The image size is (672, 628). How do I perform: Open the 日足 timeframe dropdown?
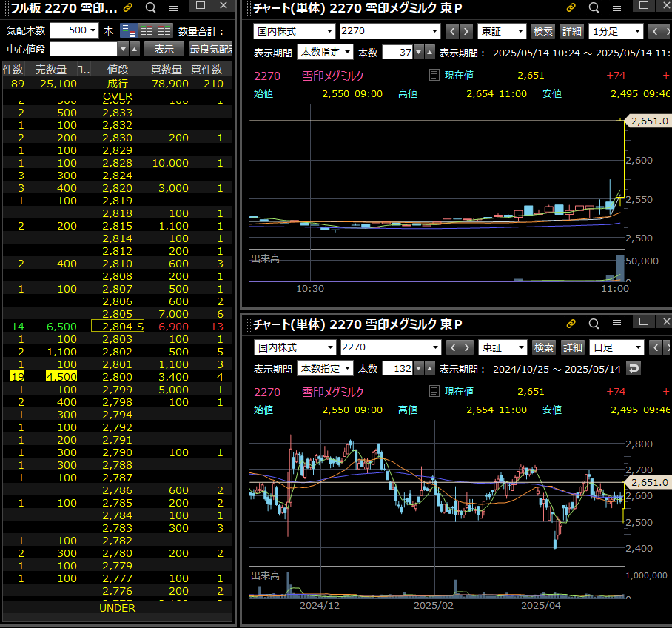617,347
